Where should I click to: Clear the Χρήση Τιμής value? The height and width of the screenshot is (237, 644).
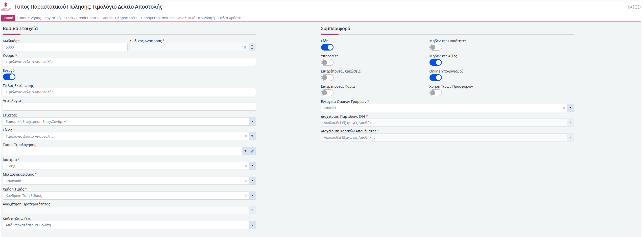(x=246, y=196)
